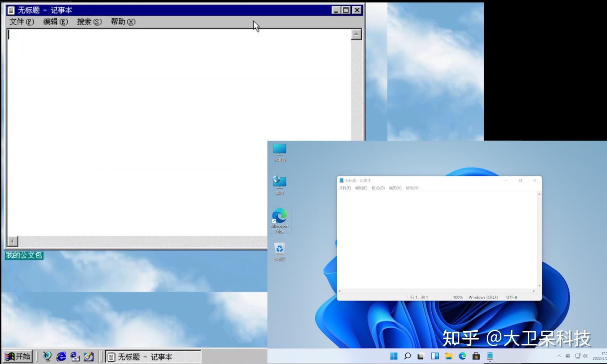
Task: Open 视图(V) menu in Windows 11 Notepad
Action: (x=395, y=188)
